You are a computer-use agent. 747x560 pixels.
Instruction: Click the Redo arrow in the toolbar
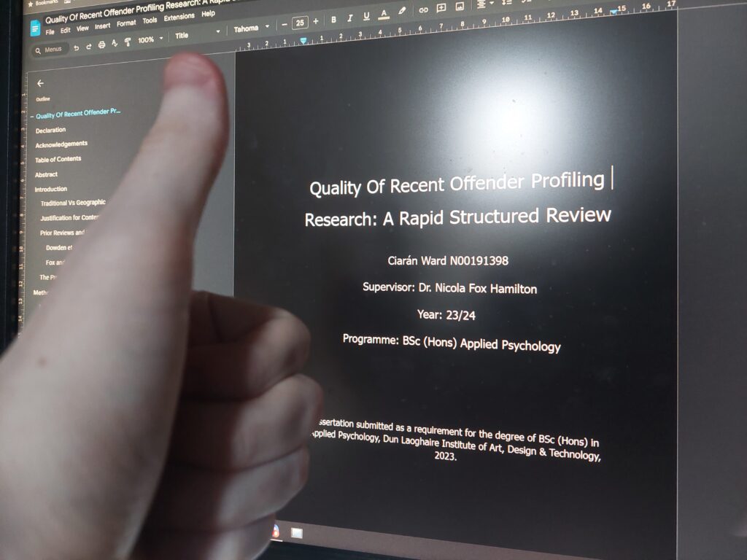[x=89, y=46]
